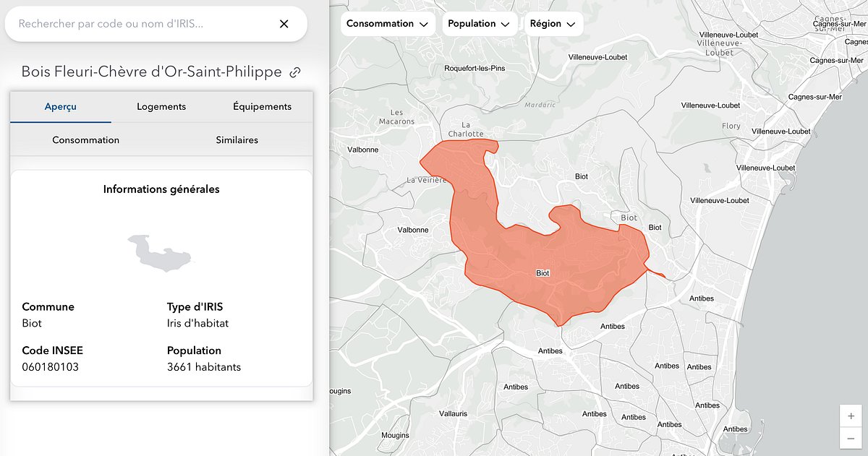
Task: Expand the Région dropdown
Action: [x=553, y=23]
